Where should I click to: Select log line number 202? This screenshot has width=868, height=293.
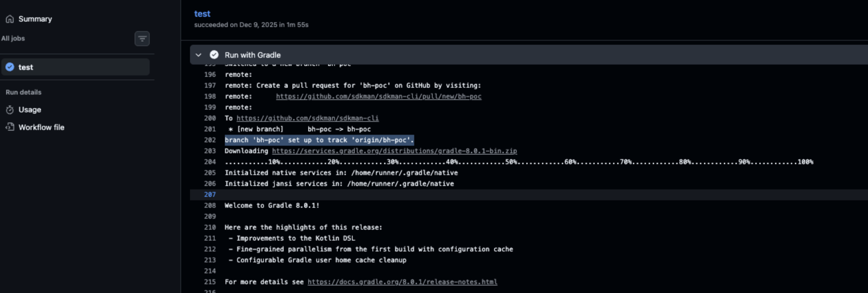tap(210, 140)
